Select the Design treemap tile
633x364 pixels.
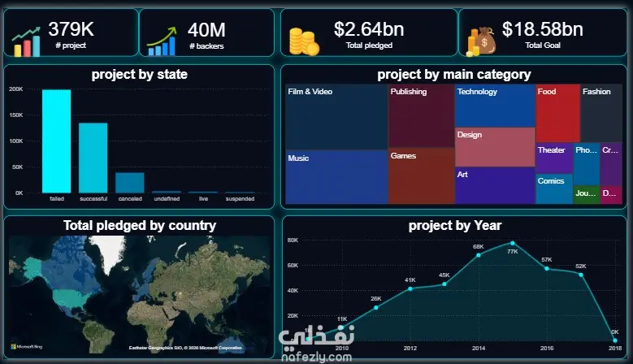tap(495, 147)
